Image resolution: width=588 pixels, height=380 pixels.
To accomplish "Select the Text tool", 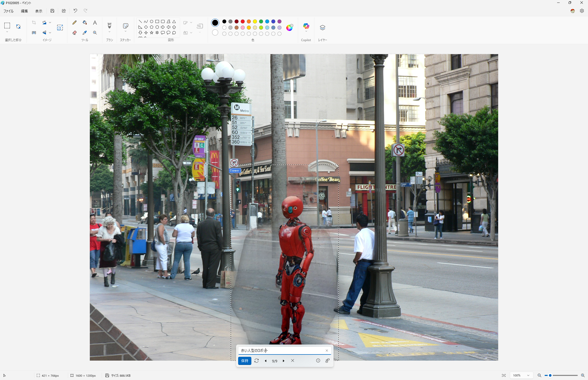I will click(x=95, y=22).
